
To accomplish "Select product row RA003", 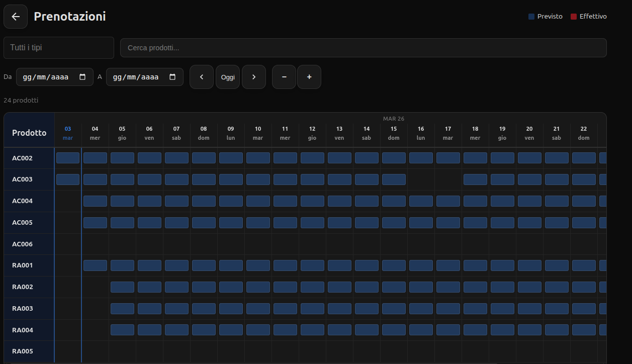I will pyautogui.click(x=29, y=309).
